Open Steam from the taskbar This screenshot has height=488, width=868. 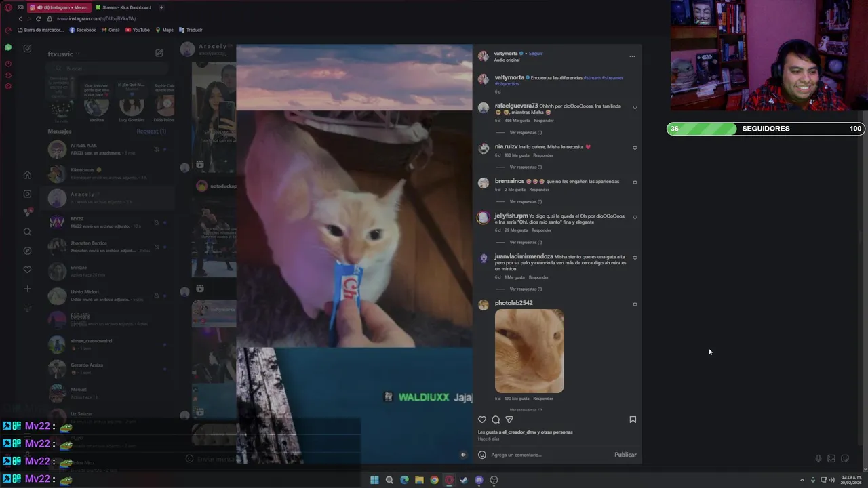pyautogui.click(x=464, y=480)
